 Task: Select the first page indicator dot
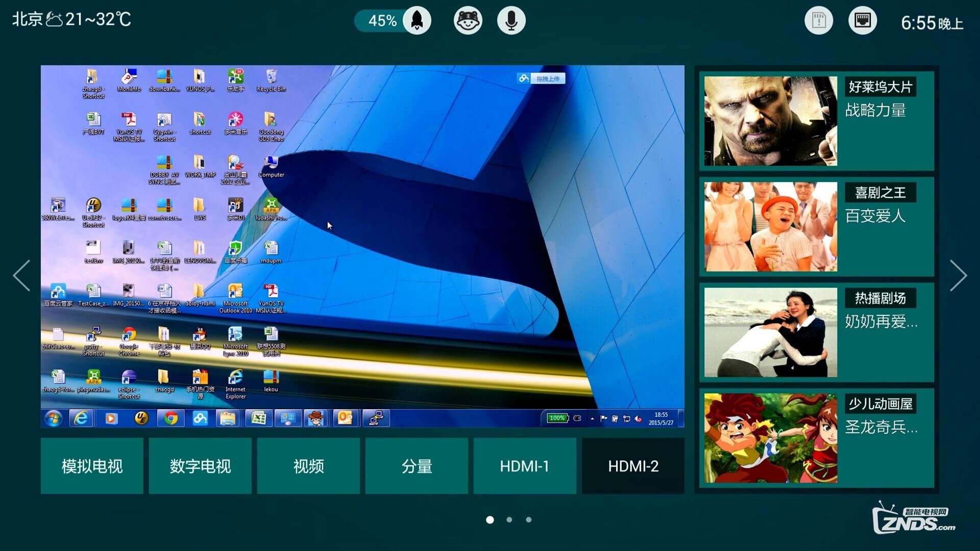coord(490,520)
